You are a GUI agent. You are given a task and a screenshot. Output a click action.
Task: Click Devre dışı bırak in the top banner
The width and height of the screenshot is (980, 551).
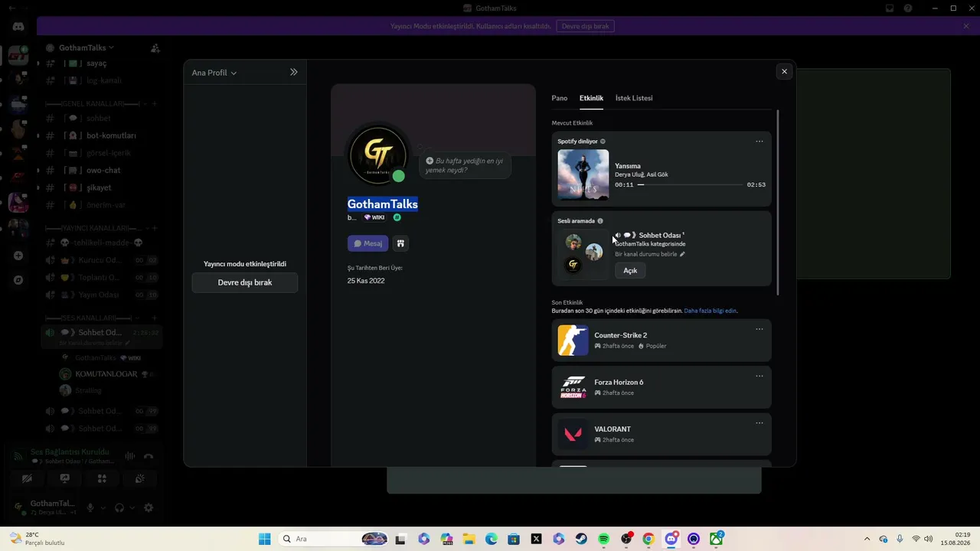tap(586, 26)
